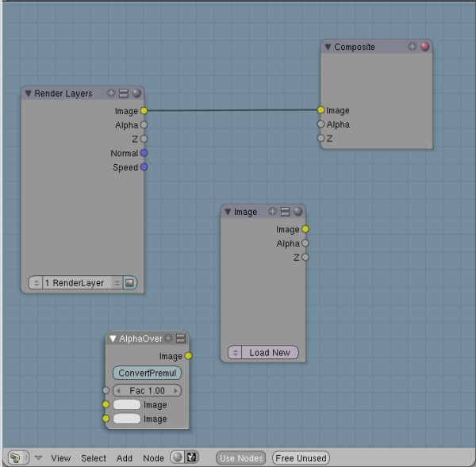Click red preview sphere on Composite node
This screenshot has height=467, width=476.
(x=424, y=47)
